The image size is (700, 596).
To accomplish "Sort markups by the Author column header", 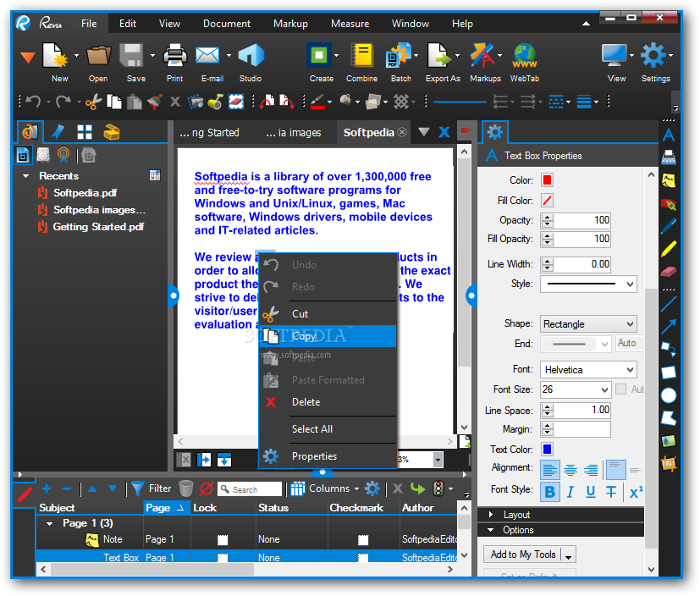I will tap(418, 508).
